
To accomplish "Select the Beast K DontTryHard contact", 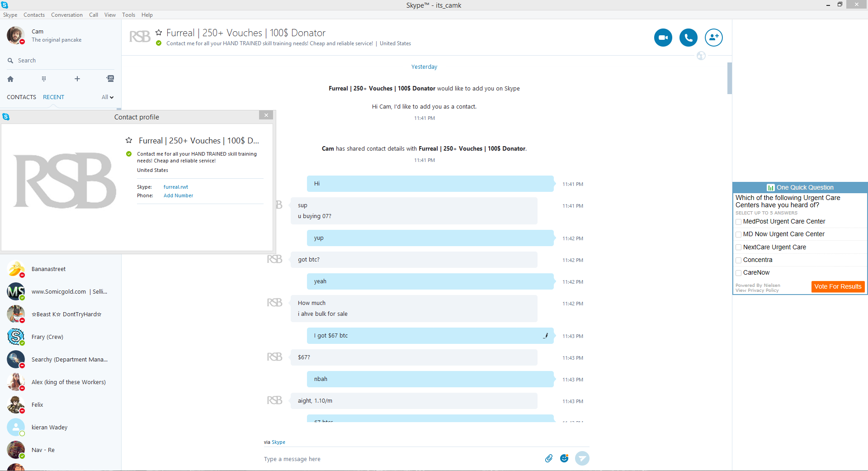I will click(61, 314).
